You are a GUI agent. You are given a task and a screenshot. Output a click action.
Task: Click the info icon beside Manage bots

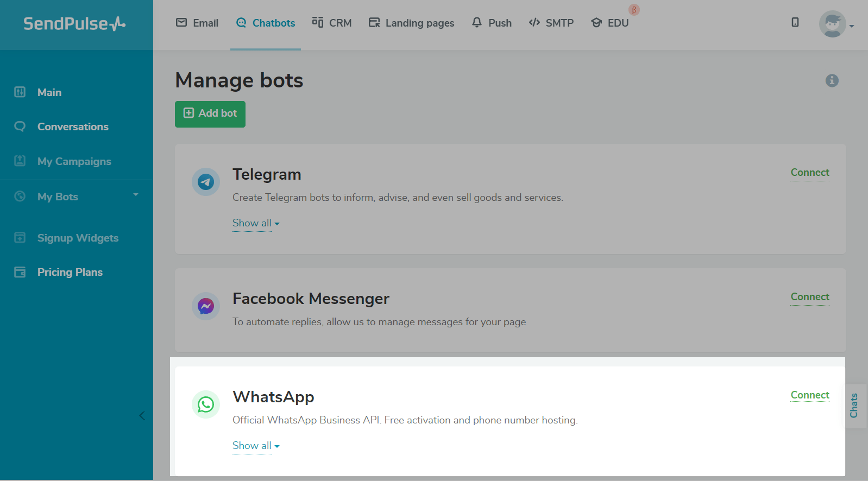832,80
